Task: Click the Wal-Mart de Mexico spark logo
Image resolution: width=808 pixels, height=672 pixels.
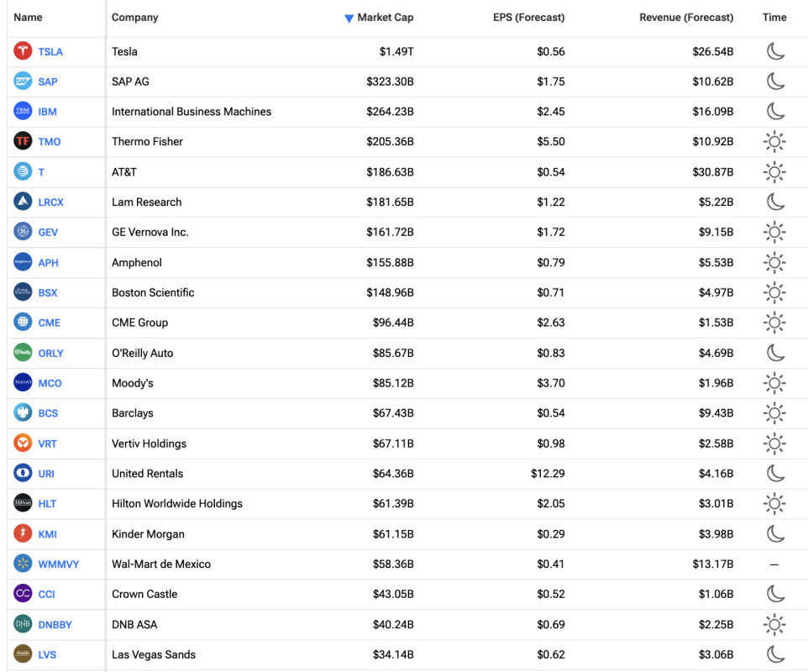Action: (x=23, y=564)
